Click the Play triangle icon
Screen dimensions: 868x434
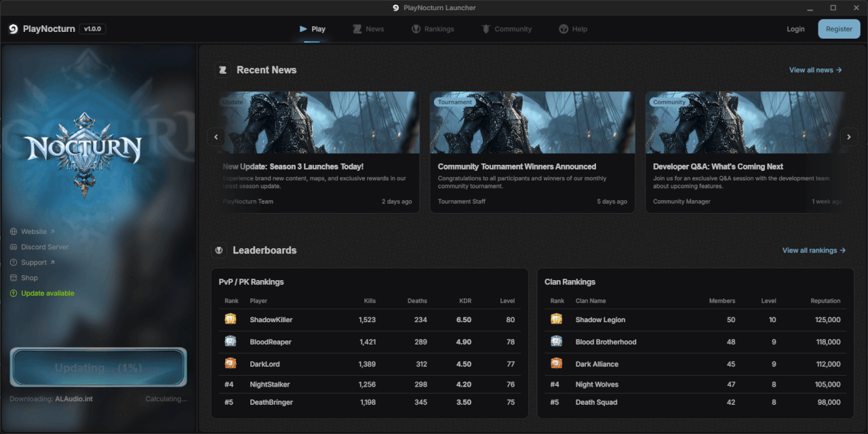303,29
